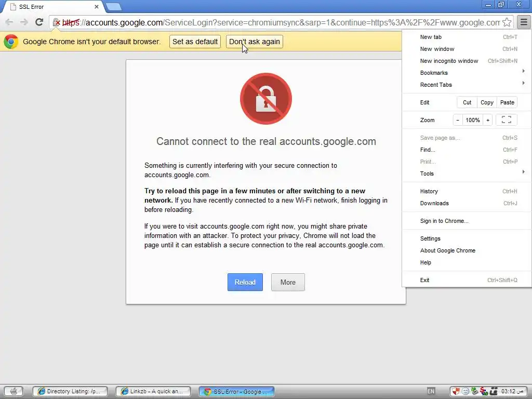Click Cut in the Edit row
The width and height of the screenshot is (532, 399).
[x=467, y=102]
